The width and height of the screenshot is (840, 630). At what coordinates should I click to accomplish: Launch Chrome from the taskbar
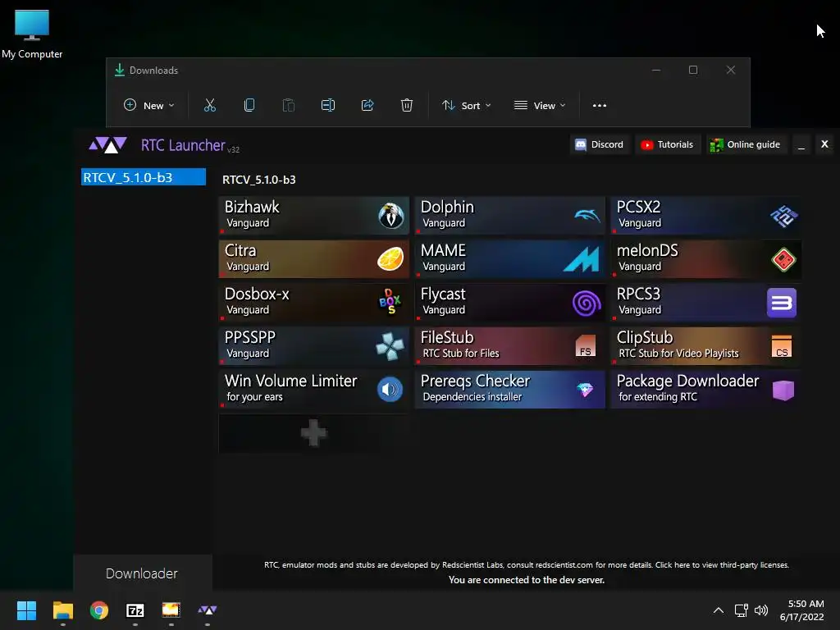[x=99, y=610]
